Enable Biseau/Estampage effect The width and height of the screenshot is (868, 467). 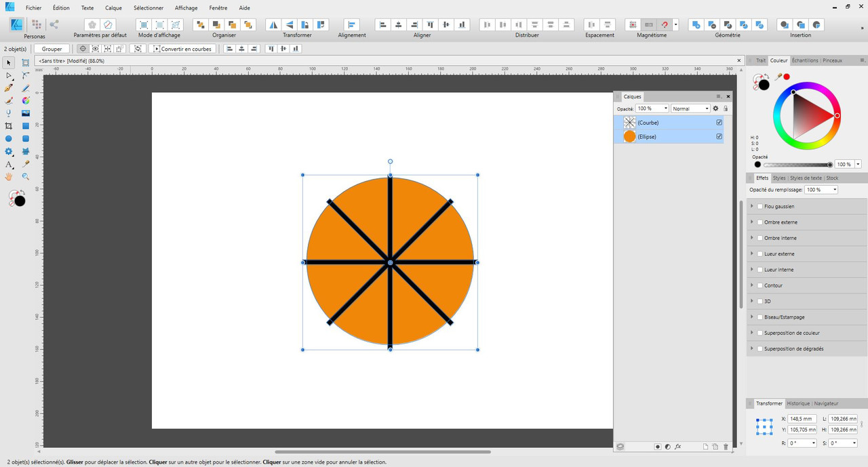pos(759,317)
